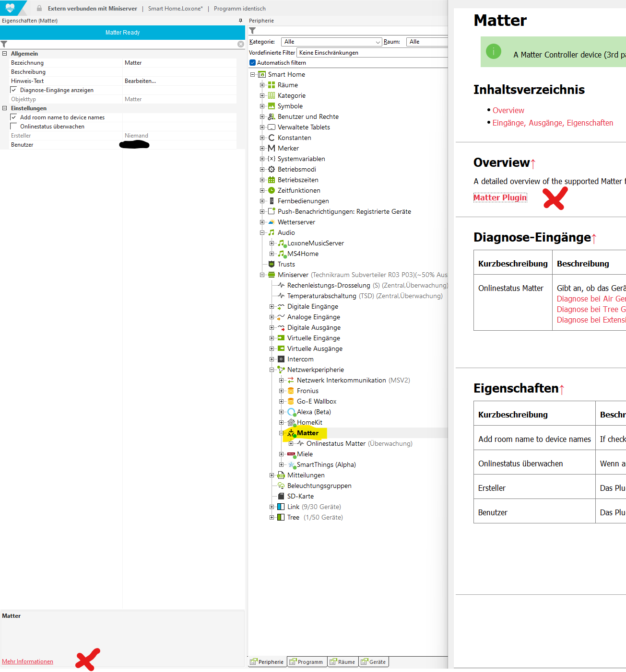Click Bearbeiten... for Hinweis-Text

[140, 81]
